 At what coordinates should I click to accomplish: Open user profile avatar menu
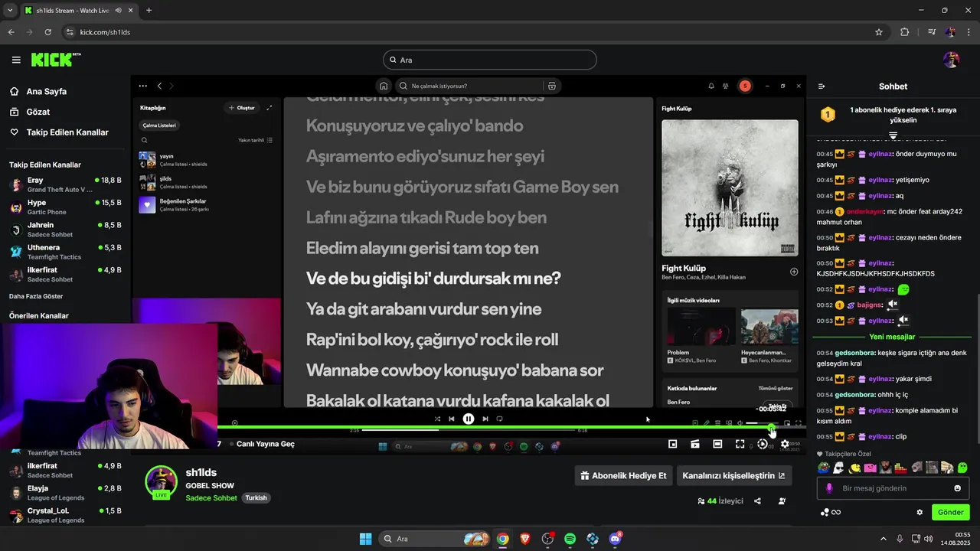[x=951, y=60]
